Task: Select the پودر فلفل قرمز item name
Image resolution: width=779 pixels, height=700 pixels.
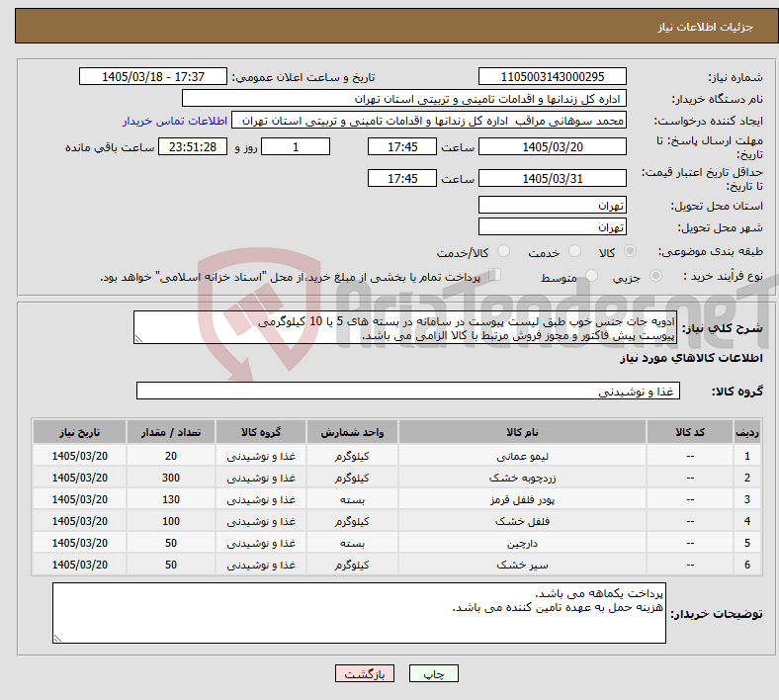Action: tap(522, 499)
